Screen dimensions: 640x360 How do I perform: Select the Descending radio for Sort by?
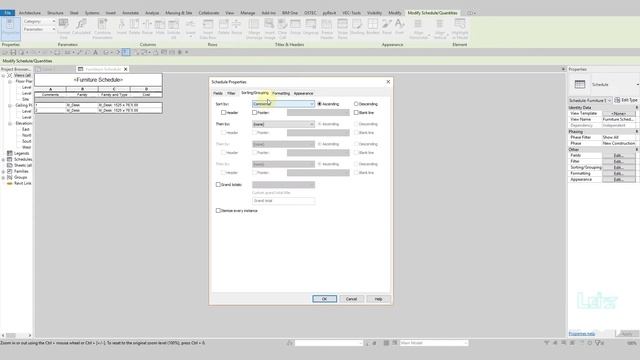(x=356, y=104)
